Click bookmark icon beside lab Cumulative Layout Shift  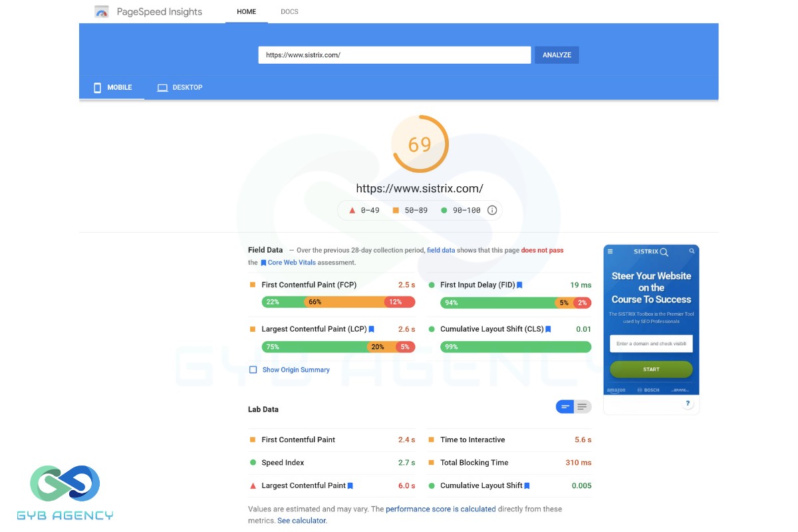click(527, 486)
